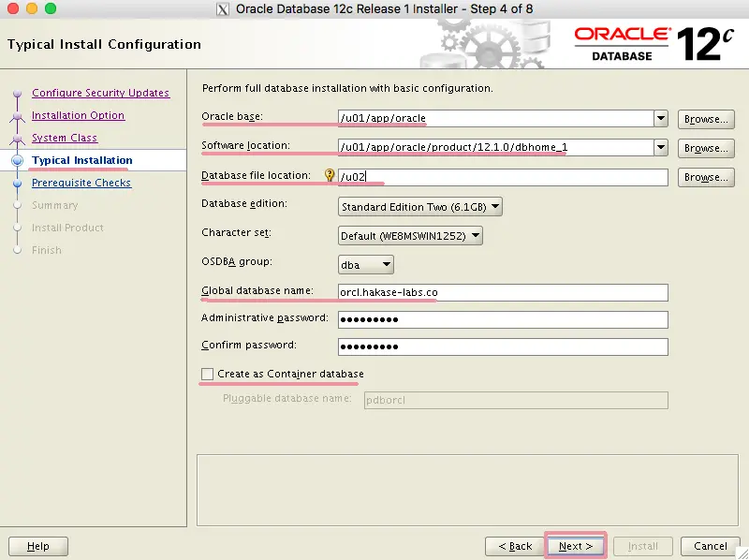The height and width of the screenshot is (560, 749).
Task: Expand the Character set dropdown
Action: click(x=410, y=236)
